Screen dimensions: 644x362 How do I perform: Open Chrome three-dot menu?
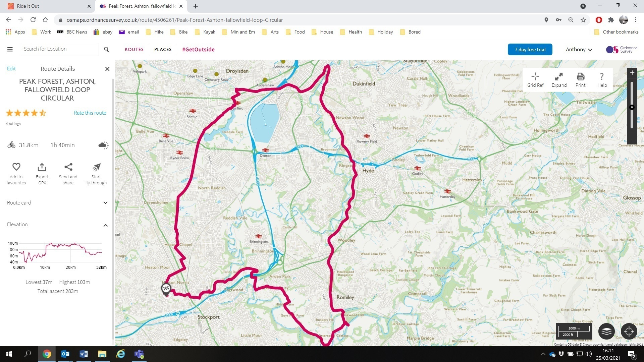point(636,20)
